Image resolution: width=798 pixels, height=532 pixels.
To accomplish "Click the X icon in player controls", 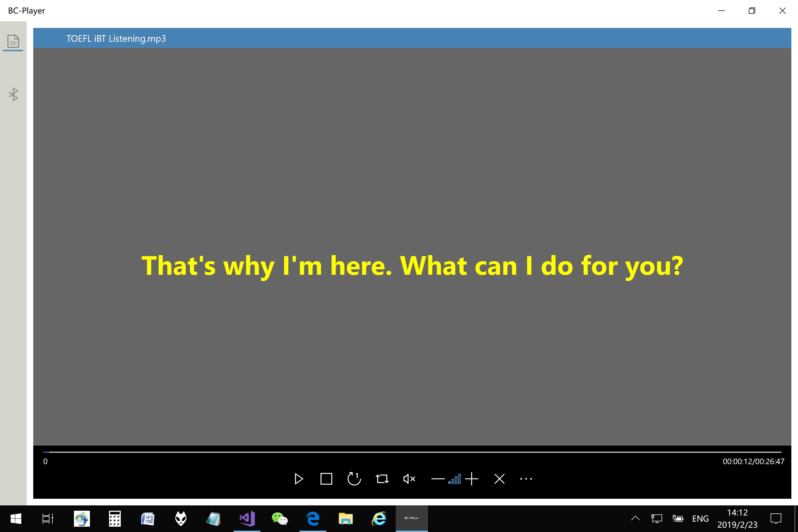I will [x=500, y=479].
